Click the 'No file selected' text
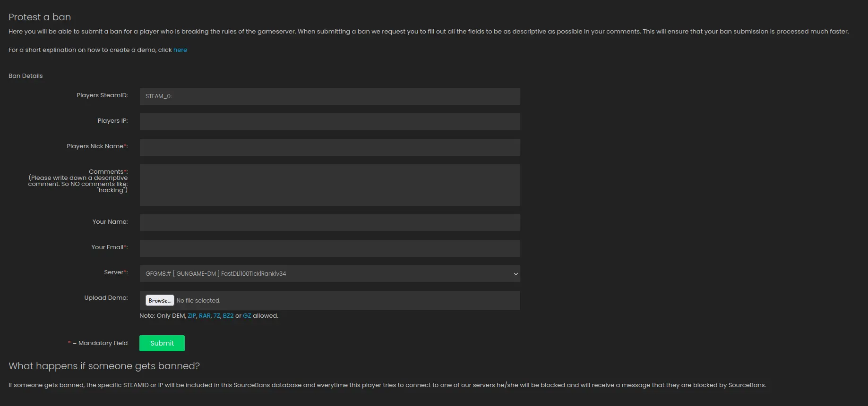Image resolution: width=868 pixels, height=406 pixels. (198, 301)
